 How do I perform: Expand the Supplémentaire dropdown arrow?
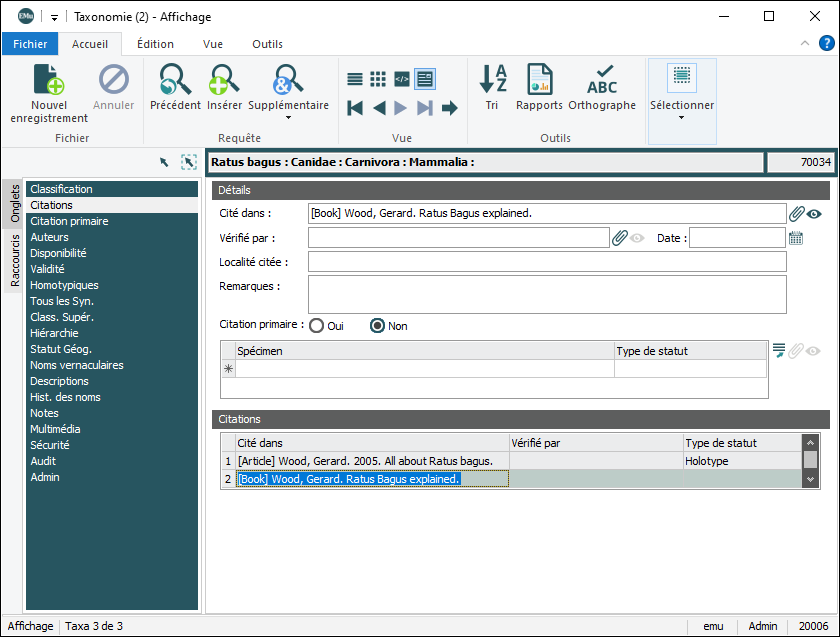tap(288, 117)
